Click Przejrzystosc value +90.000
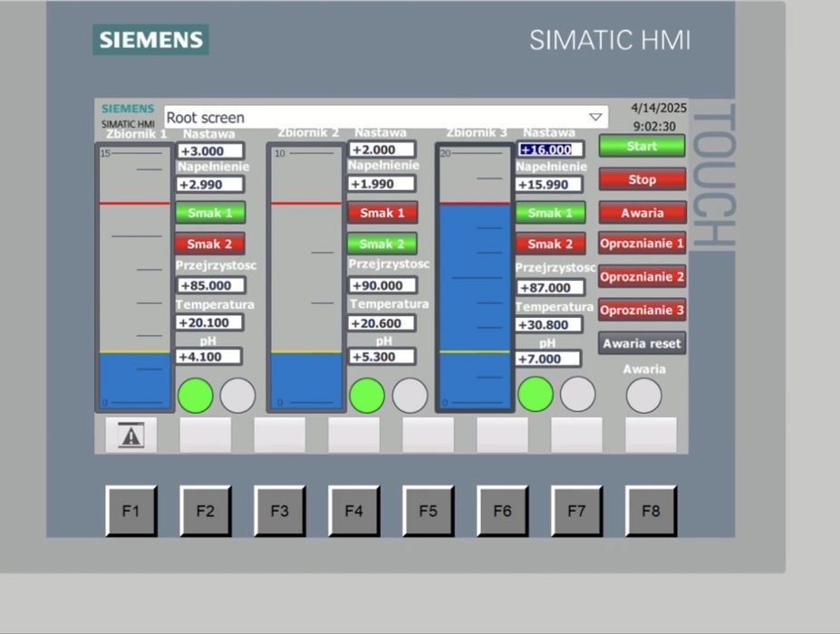840x634 pixels. (382, 285)
